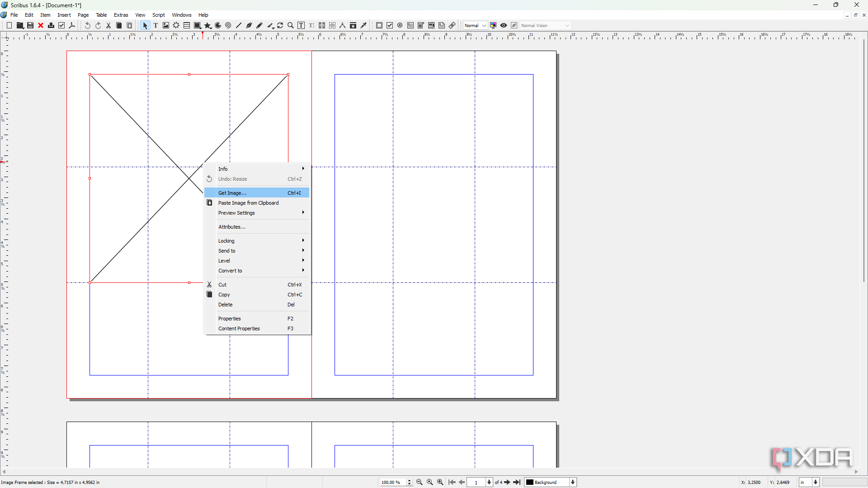The height and width of the screenshot is (488, 868).
Task: Select the Image Frame tool
Action: click(166, 26)
